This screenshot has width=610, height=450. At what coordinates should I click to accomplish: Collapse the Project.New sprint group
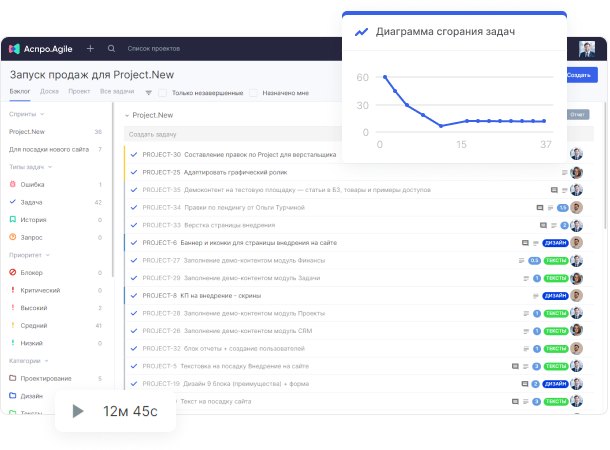127,115
